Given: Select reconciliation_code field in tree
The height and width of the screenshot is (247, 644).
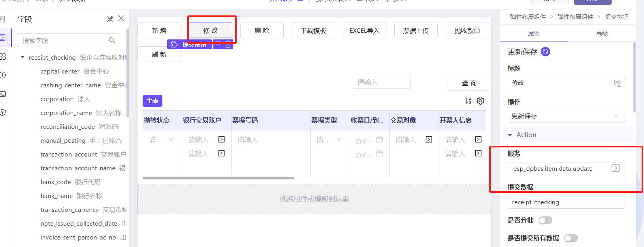Looking at the screenshot, I should [79, 126].
